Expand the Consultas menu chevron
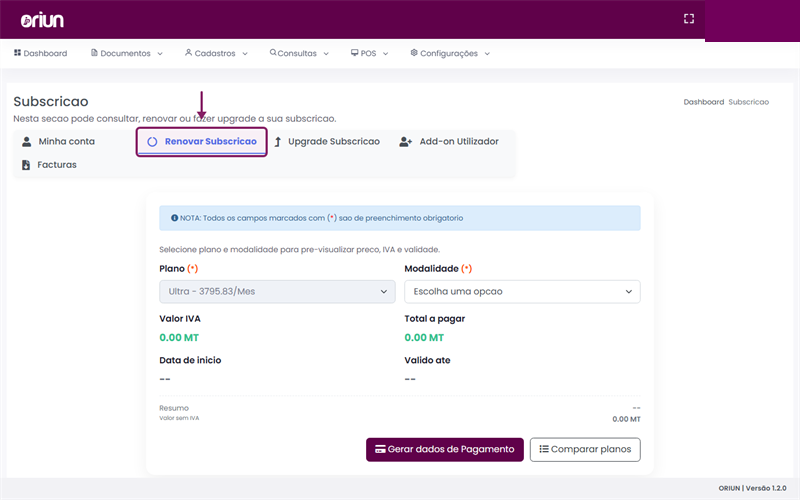Viewport: 800px width, 500px height. (326, 54)
